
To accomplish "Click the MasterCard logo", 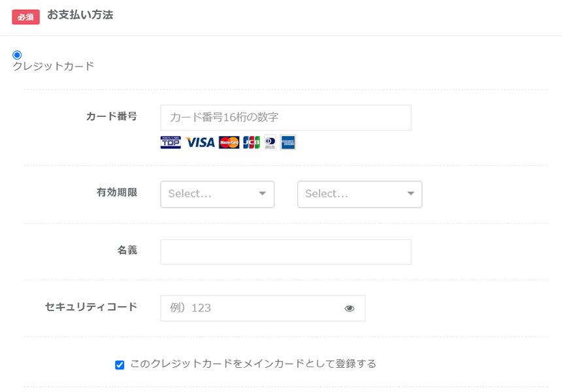I will (229, 142).
